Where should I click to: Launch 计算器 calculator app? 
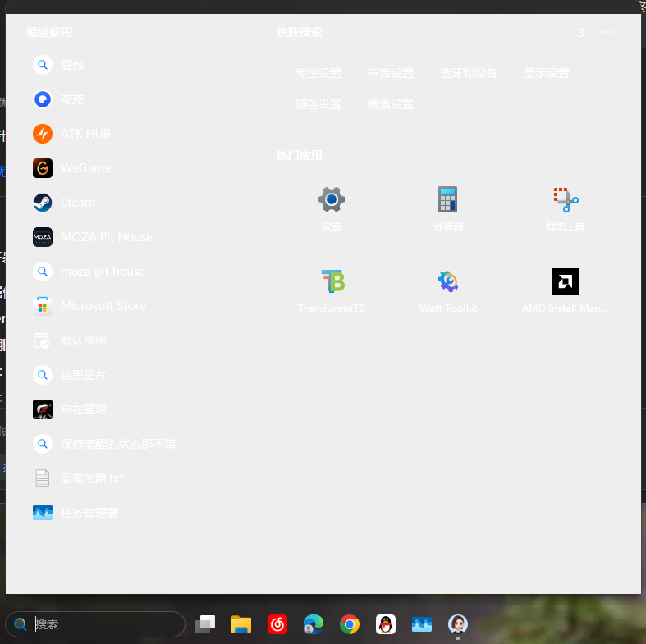click(448, 208)
